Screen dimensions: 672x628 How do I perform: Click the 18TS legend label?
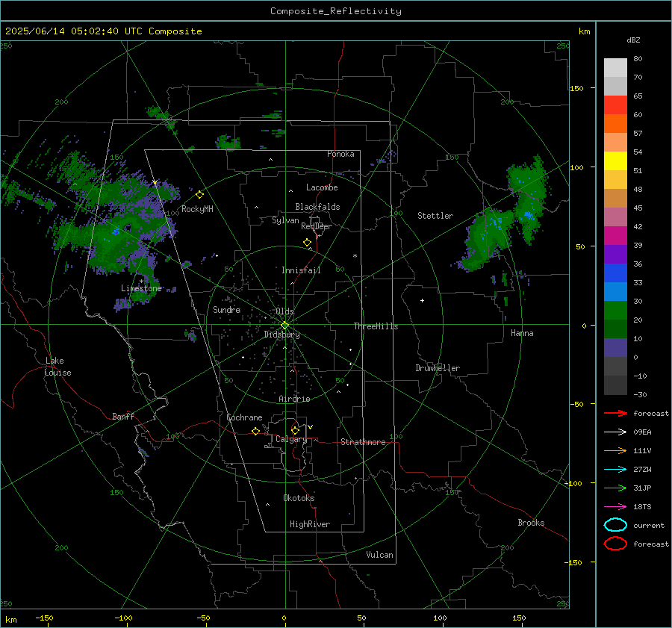tap(642, 507)
